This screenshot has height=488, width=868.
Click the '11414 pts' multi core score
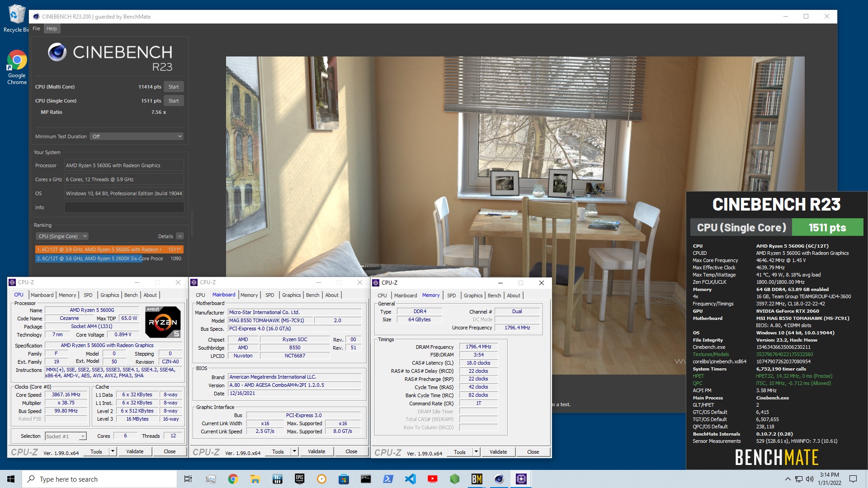[x=150, y=87]
